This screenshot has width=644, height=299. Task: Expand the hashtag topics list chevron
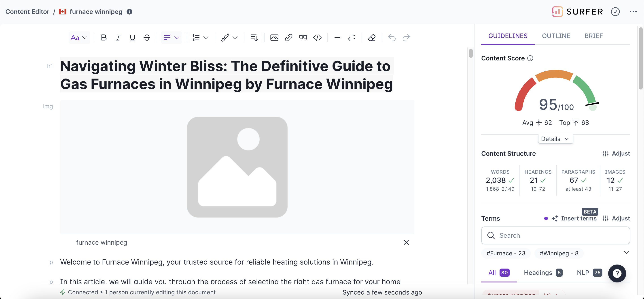coord(626,253)
